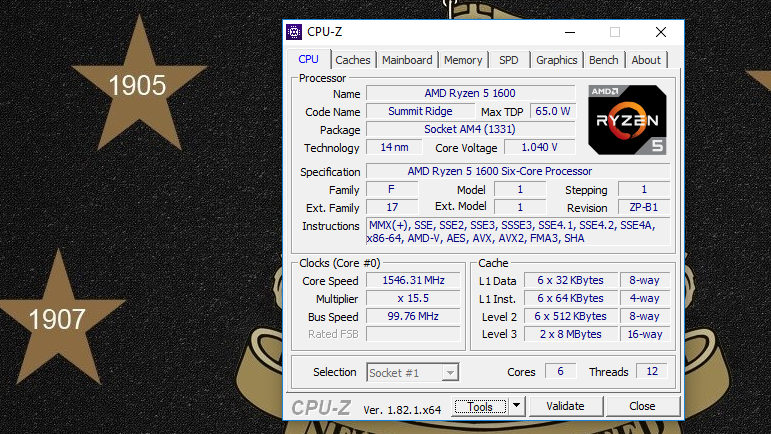The image size is (771, 434).
Task: Click the Level 3 value 2 x 8 MBytes
Action: coord(570,334)
